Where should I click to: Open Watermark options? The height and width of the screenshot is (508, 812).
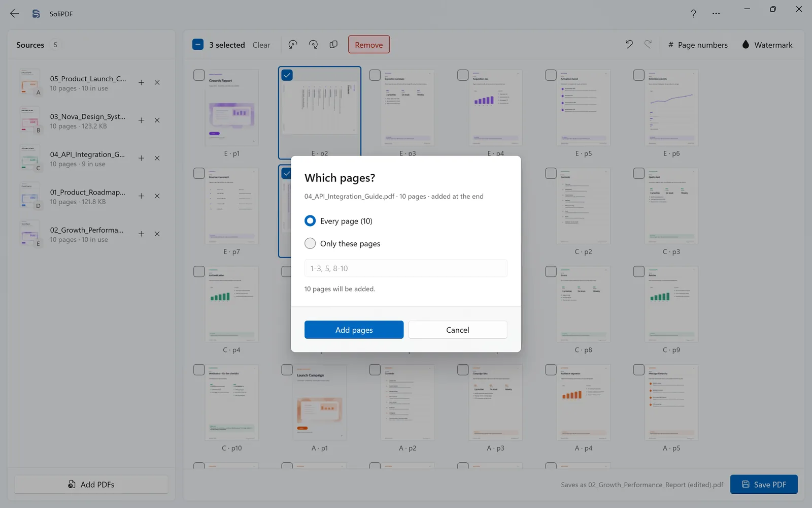click(767, 45)
